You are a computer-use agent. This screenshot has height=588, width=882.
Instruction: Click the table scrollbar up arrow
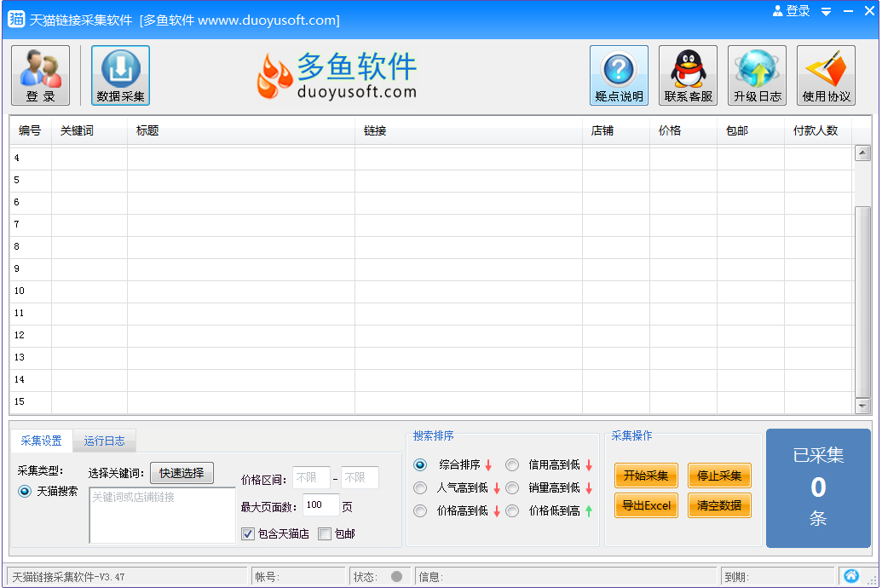pos(862,153)
